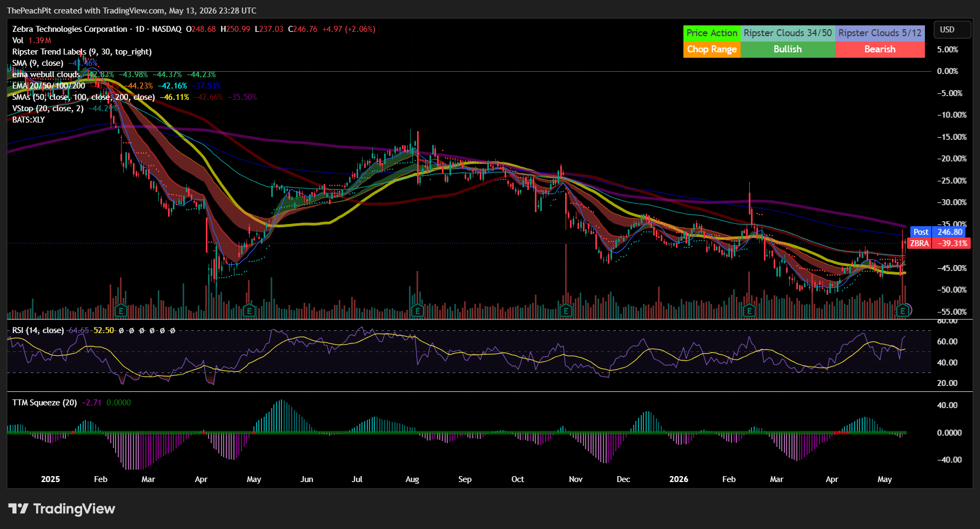Select the Ripster Clouds 34/50 header

point(787,33)
